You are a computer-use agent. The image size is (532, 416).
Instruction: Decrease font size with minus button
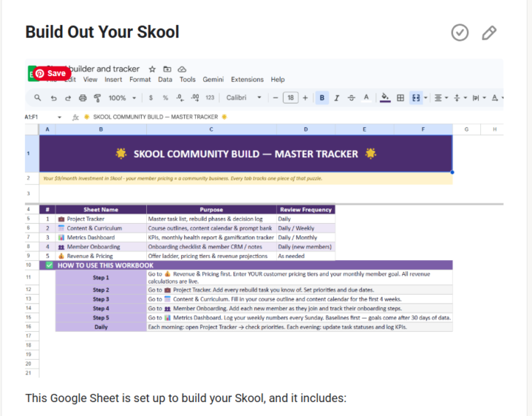[276, 98]
